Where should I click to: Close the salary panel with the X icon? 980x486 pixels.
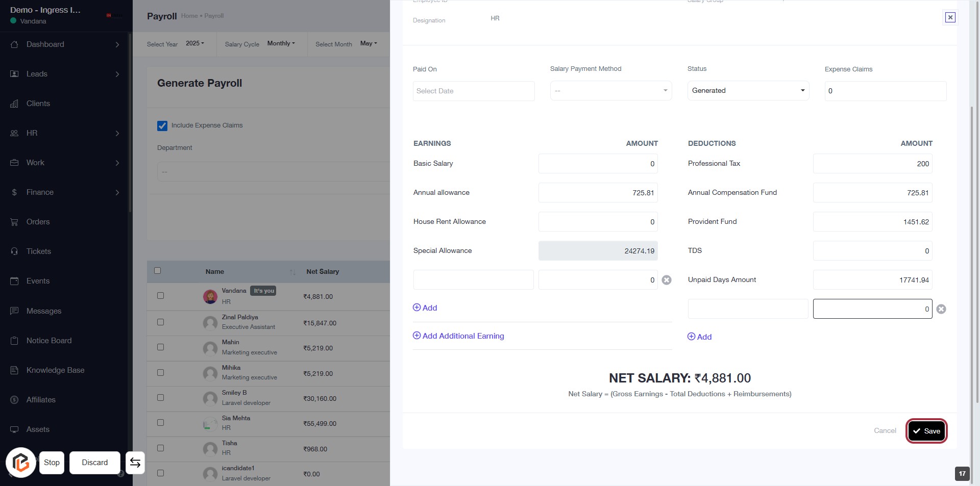pos(950,17)
